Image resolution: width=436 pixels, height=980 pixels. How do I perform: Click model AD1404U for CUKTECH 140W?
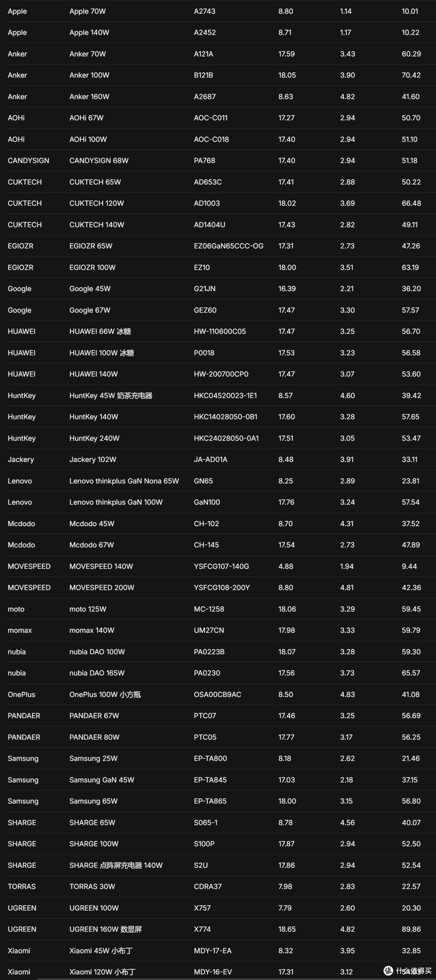(x=210, y=225)
